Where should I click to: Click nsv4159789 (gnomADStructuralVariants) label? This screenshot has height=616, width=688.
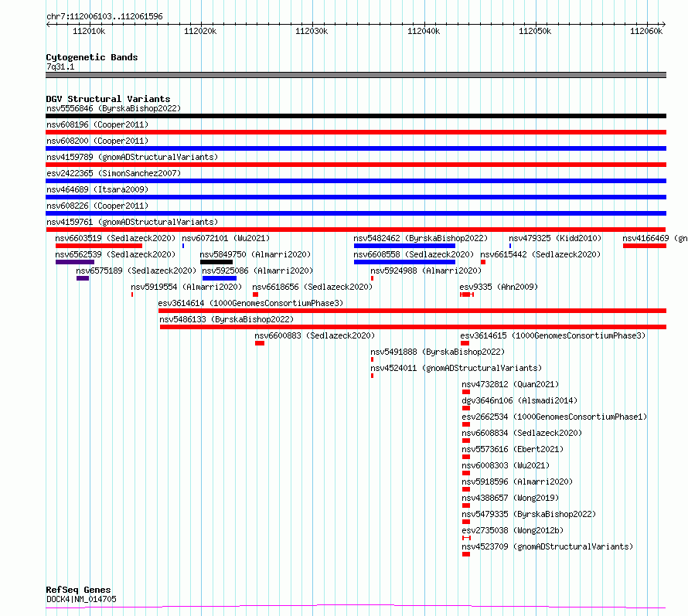coord(132,157)
